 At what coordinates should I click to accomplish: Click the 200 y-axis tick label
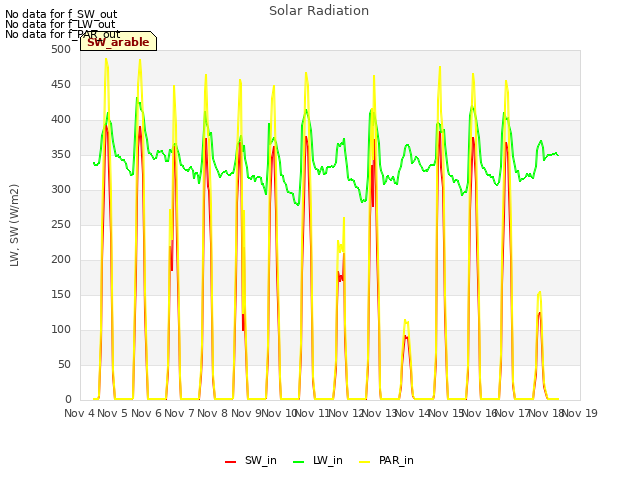pyautogui.click(x=61, y=260)
